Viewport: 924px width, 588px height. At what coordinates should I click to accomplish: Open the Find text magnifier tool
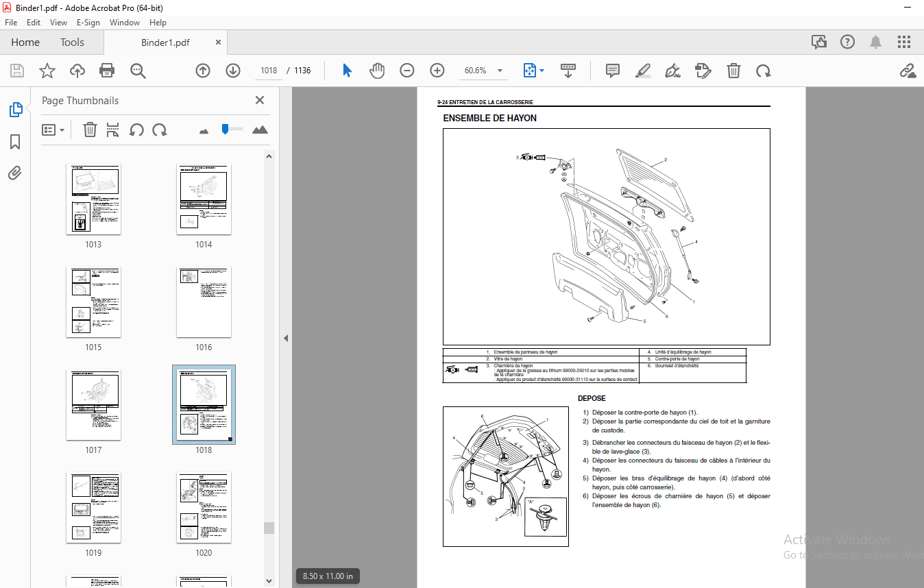(x=138, y=71)
